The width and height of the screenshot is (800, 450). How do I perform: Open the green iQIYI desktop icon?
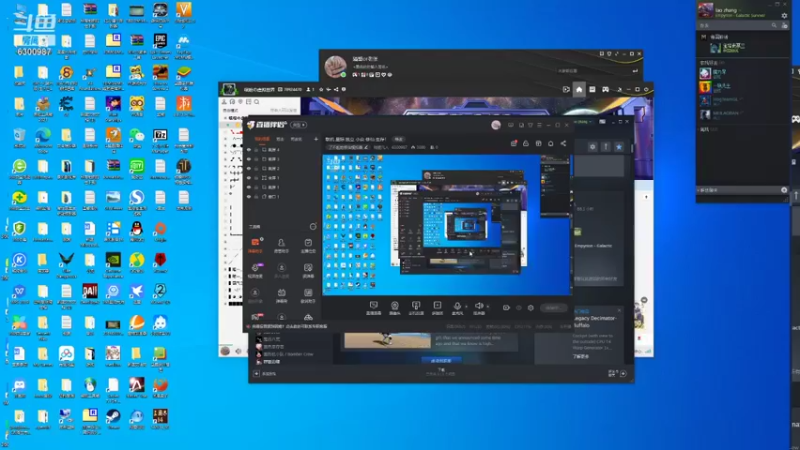(x=137, y=169)
